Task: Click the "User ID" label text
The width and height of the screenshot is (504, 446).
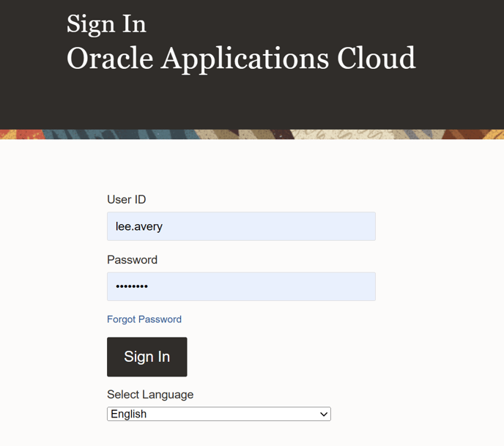Action: click(126, 199)
